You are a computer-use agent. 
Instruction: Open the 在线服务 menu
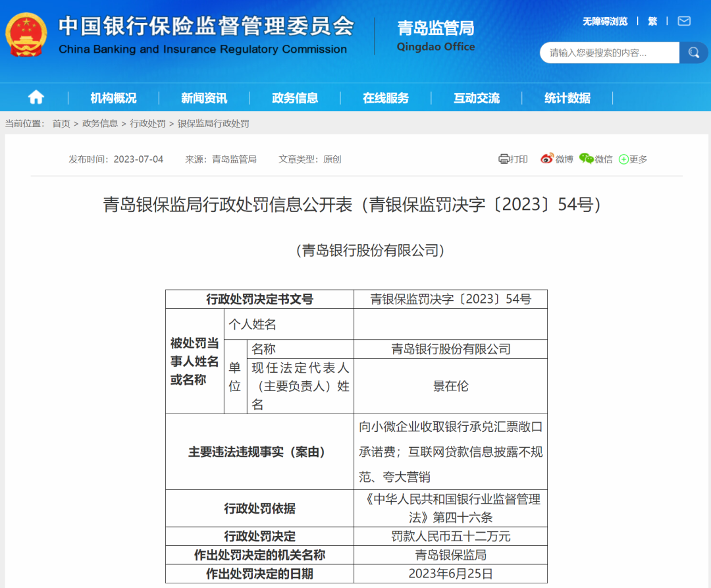tap(386, 98)
